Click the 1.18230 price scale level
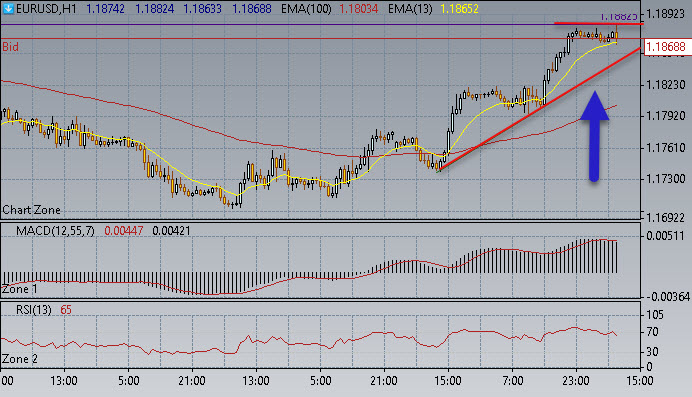This screenshot has height=397, width=692. pyautogui.click(x=665, y=85)
